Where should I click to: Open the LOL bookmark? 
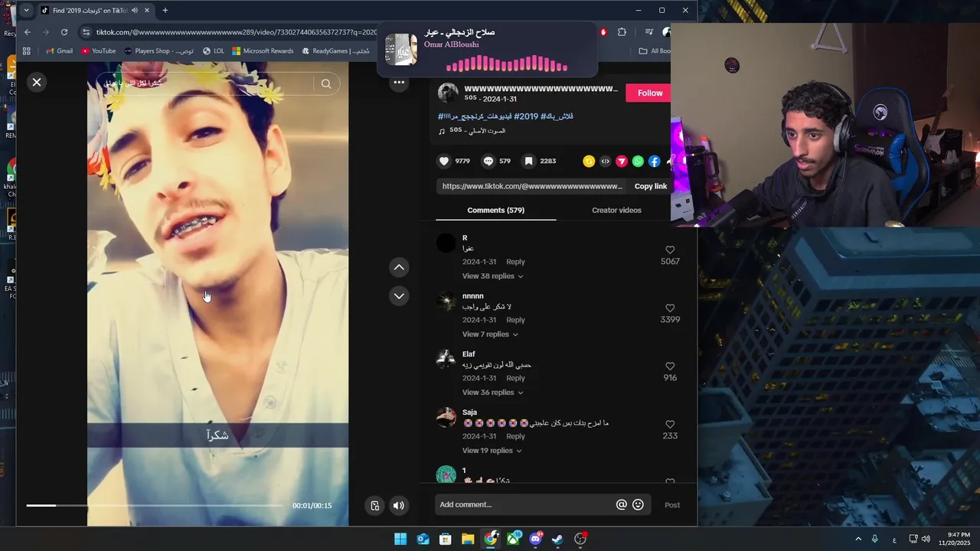coord(214,51)
